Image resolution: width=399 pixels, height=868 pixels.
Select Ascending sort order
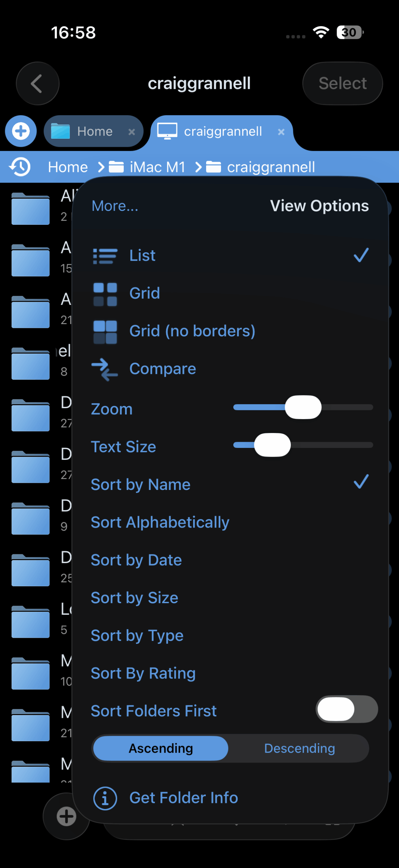(161, 748)
